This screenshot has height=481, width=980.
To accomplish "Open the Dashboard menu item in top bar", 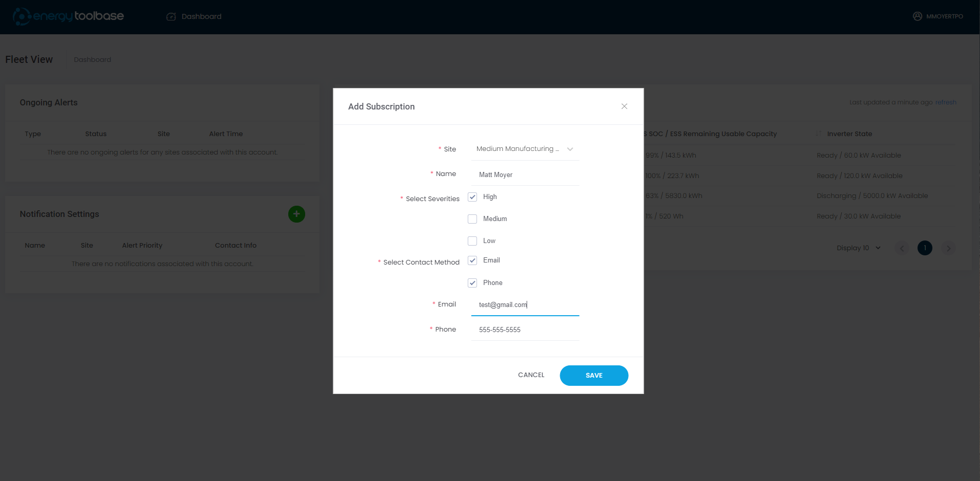I will click(194, 16).
